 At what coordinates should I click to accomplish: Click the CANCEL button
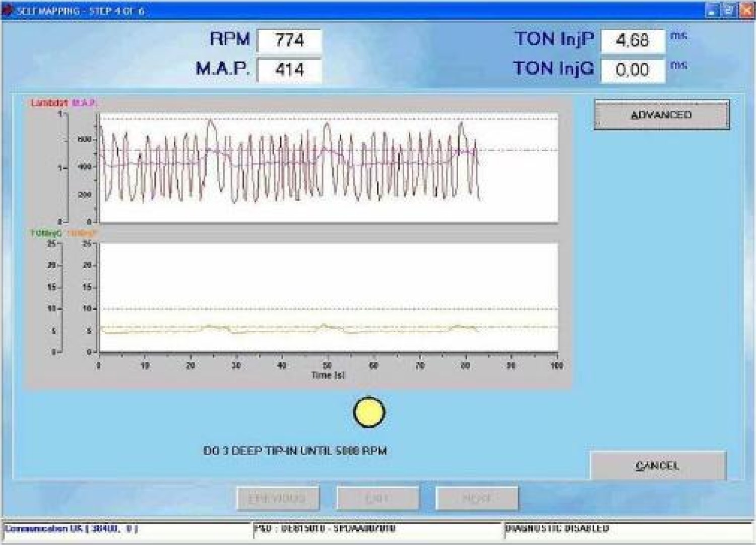(658, 465)
